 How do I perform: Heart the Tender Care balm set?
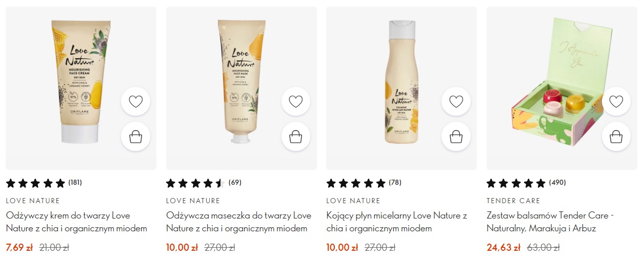point(616,101)
